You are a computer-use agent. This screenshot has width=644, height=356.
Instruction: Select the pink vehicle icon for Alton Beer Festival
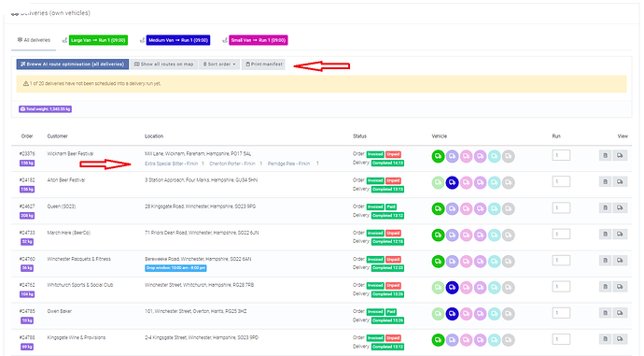click(x=466, y=182)
